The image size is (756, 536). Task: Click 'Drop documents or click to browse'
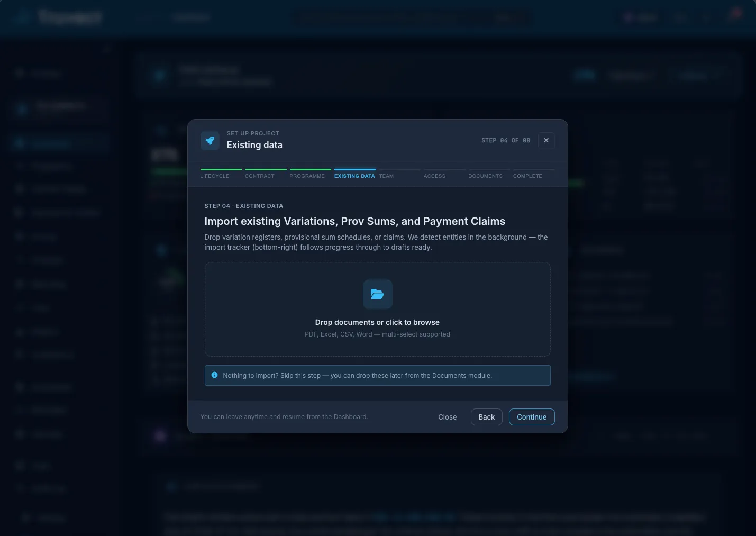click(377, 322)
